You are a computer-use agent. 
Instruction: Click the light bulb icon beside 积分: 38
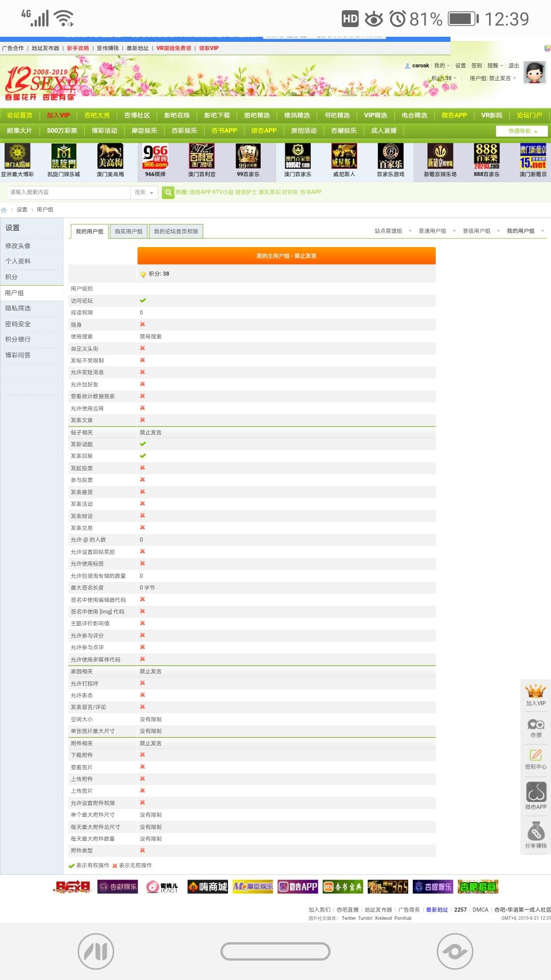tap(143, 275)
